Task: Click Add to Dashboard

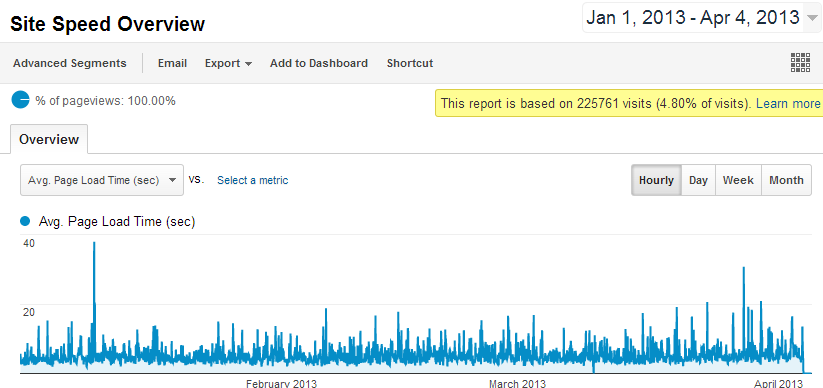Action: click(x=319, y=63)
